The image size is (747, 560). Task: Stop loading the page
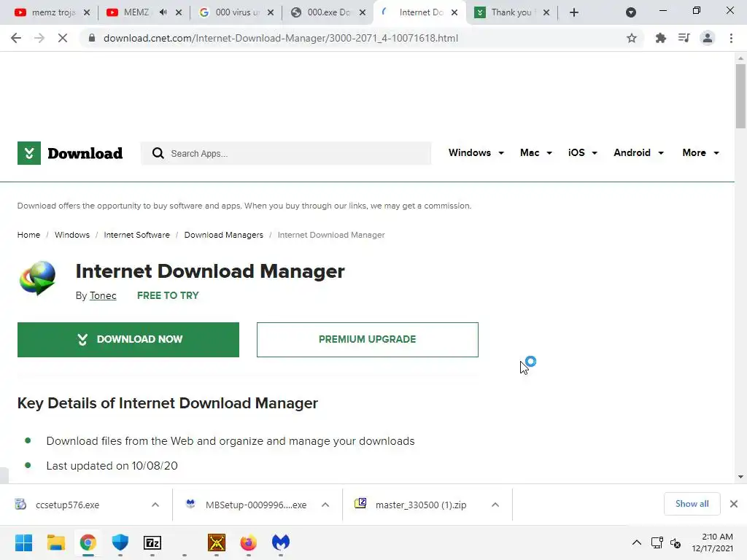(x=63, y=38)
